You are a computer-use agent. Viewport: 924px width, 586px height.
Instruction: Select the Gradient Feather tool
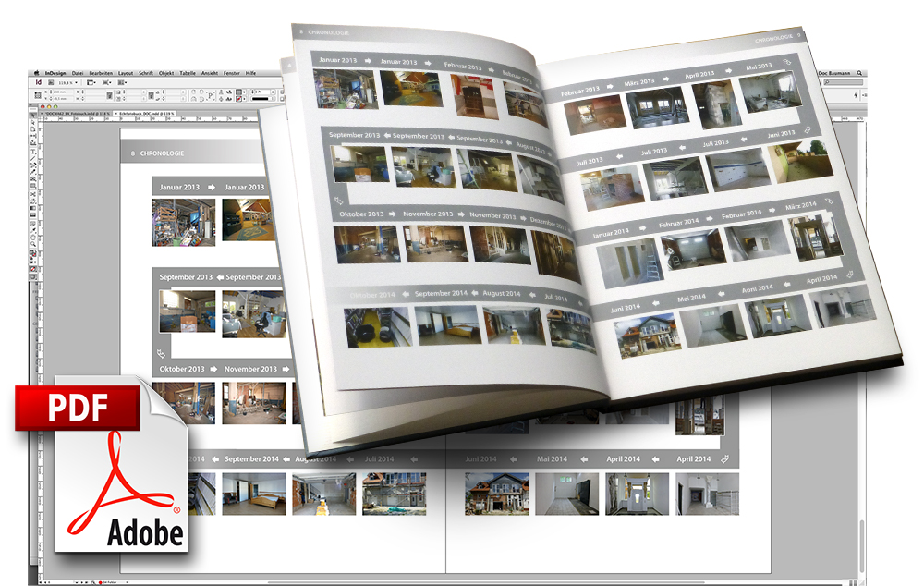[x=33, y=214]
